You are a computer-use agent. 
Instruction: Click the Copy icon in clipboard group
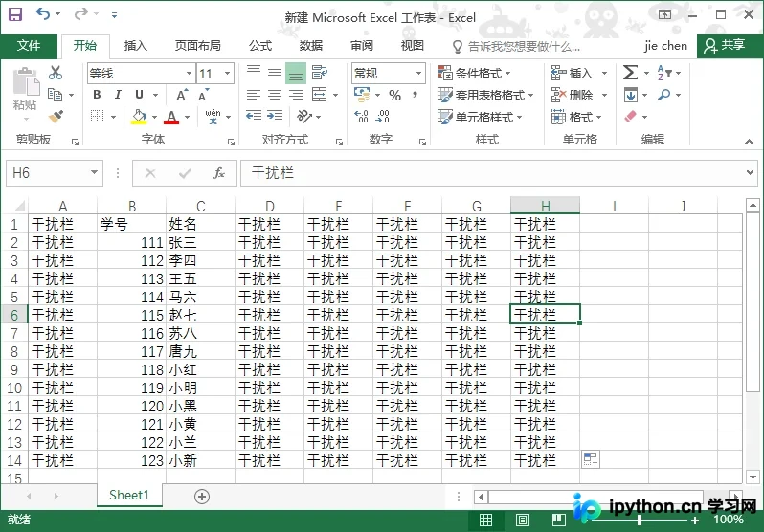[x=56, y=95]
